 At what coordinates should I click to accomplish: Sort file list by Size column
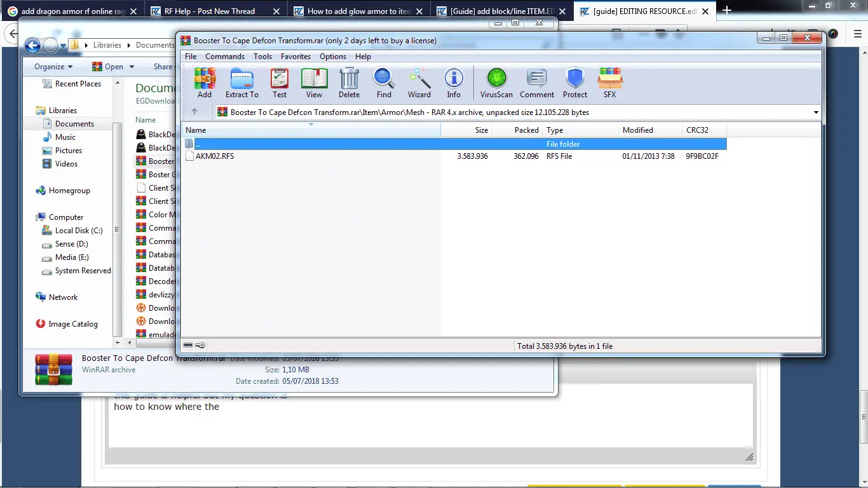click(466, 130)
